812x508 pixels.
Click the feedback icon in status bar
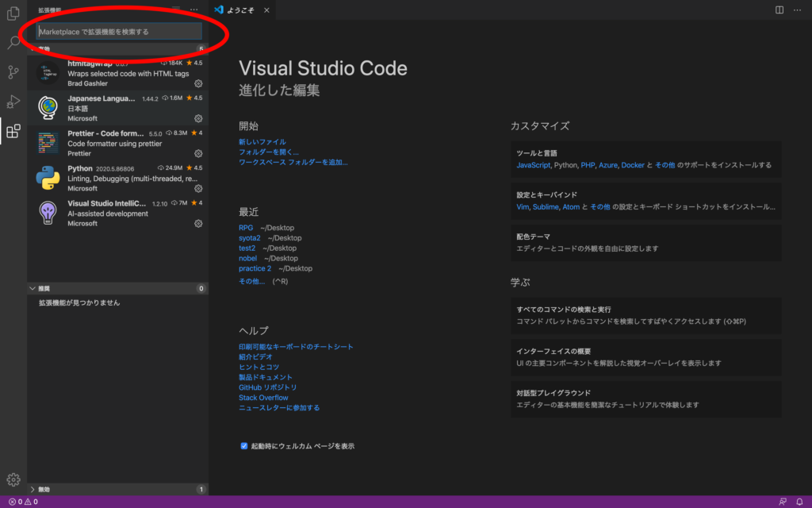[x=783, y=502]
